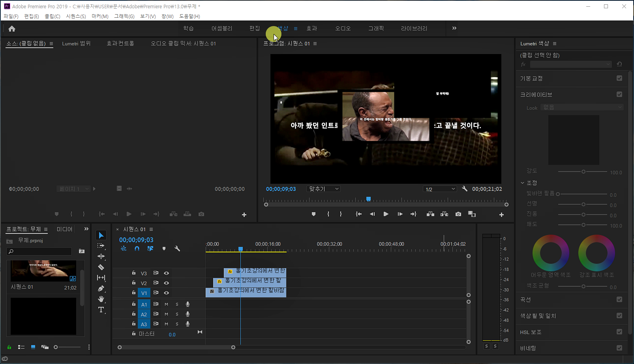Switch to 오디오 workspace
Image resolution: width=634 pixels, height=364 pixels.
(x=343, y=28)
